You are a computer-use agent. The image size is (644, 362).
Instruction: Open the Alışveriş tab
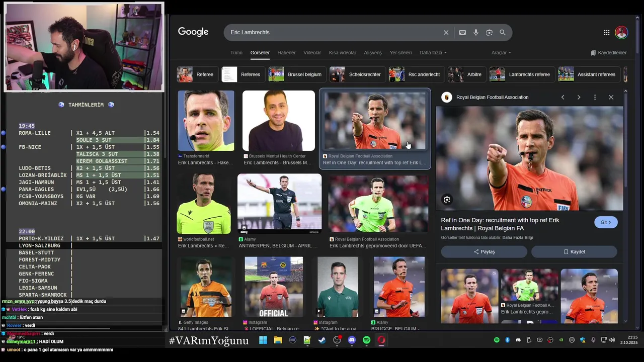[x=373, y=53]
